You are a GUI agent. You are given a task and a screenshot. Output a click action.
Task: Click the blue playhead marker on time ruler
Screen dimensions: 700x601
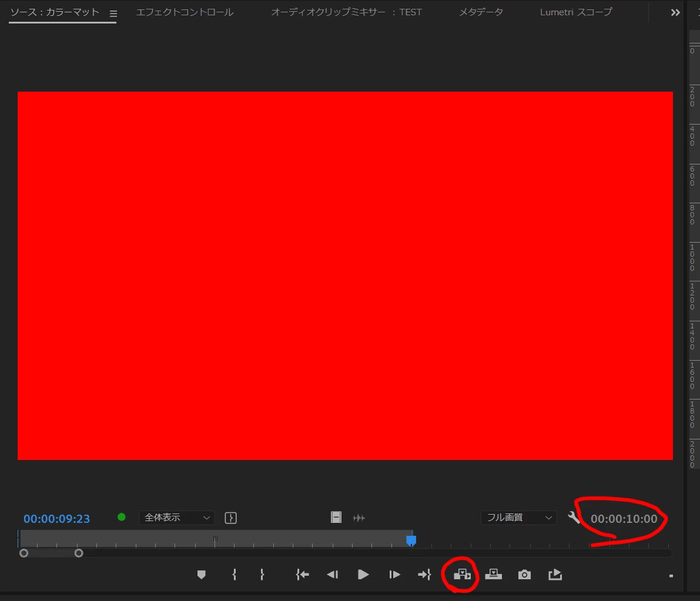(x=411, y=540)
